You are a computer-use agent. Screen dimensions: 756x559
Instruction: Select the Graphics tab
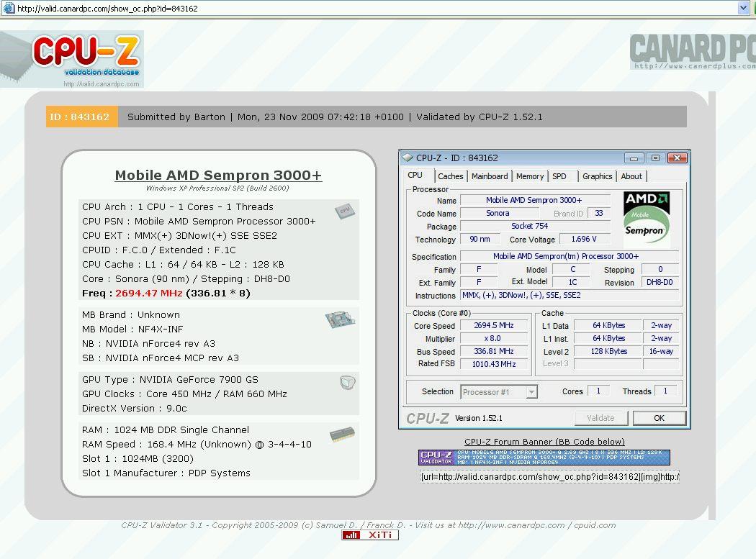pos(597,176)
